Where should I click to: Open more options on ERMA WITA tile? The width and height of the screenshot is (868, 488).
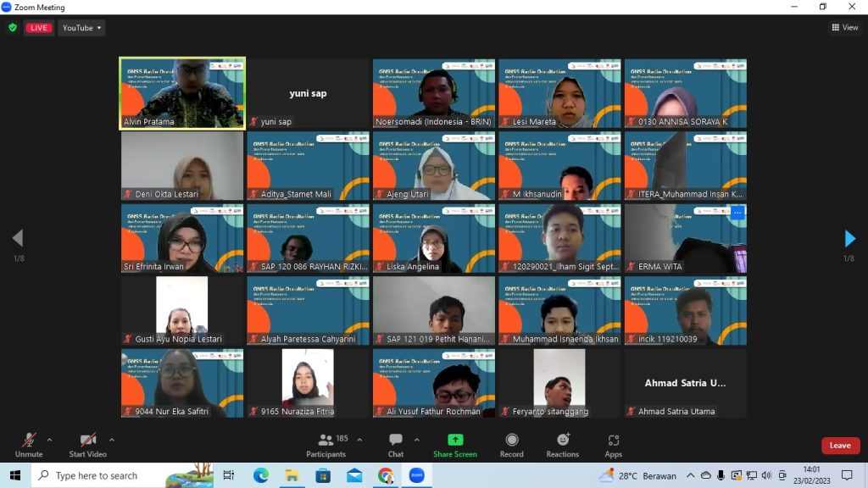point(737,213)
